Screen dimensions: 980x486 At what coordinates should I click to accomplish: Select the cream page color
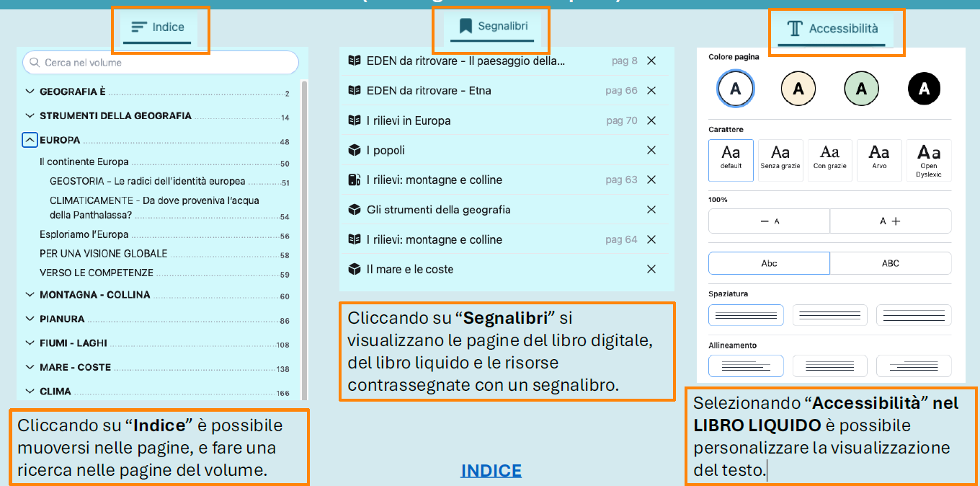coord(798,89)
